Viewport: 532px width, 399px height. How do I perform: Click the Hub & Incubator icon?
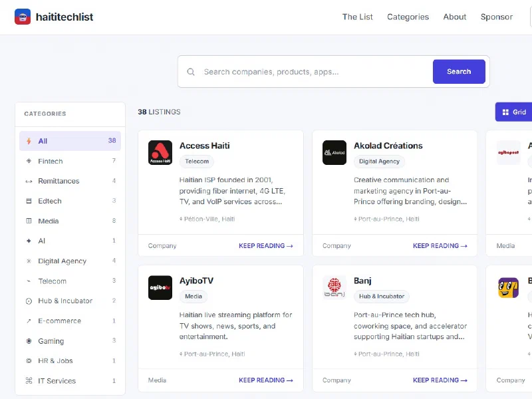(x=29, y=301)
